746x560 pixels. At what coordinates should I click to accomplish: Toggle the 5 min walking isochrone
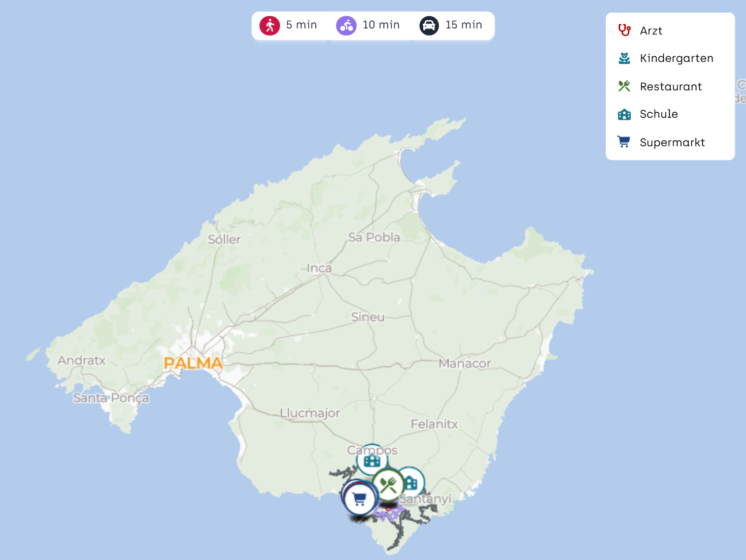point(288,25)
